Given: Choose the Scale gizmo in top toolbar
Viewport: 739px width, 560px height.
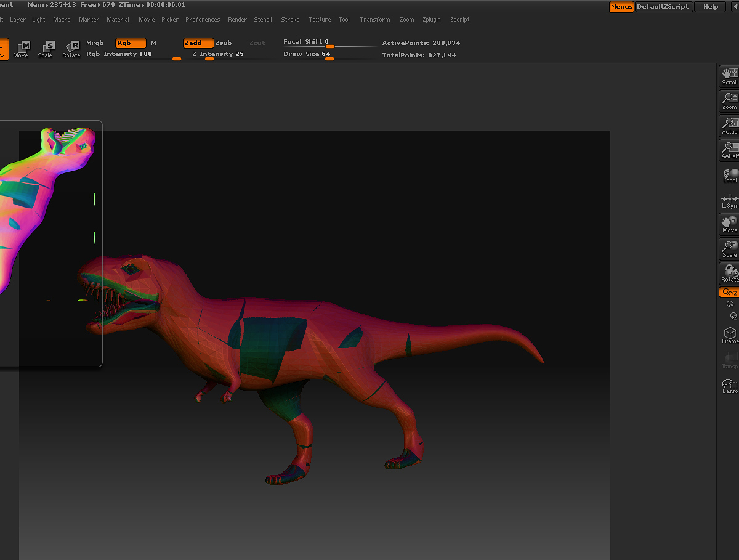Looking at the screenshot, I should click(46, 49).
